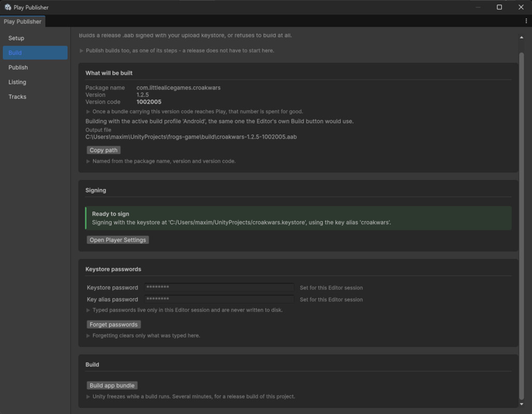The image size is (532, 414).
Task: Select the Build sidebar item
Action: coord(35,53)
